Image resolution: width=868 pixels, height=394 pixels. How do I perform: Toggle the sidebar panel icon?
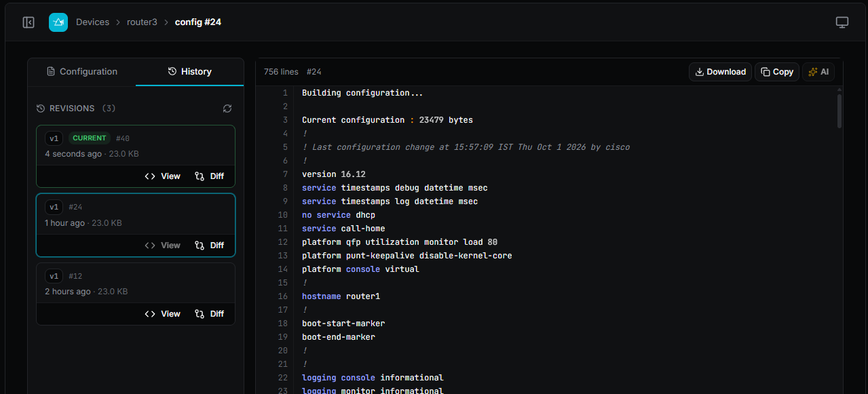coord(29,22)
